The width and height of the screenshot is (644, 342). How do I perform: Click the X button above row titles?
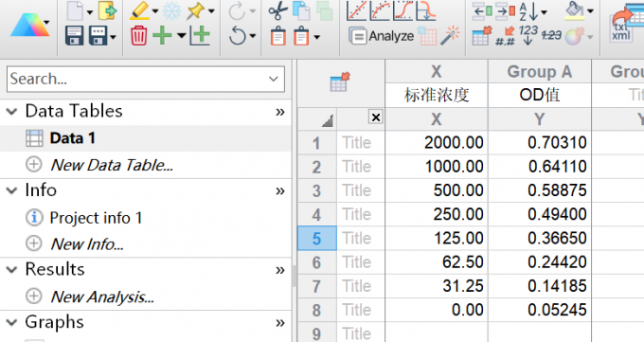375,117
